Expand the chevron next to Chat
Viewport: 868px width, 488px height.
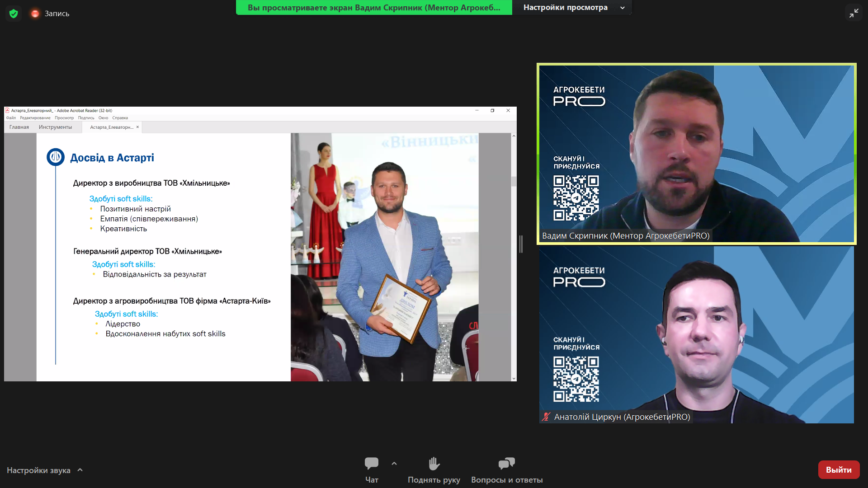(x=394, y=464)
